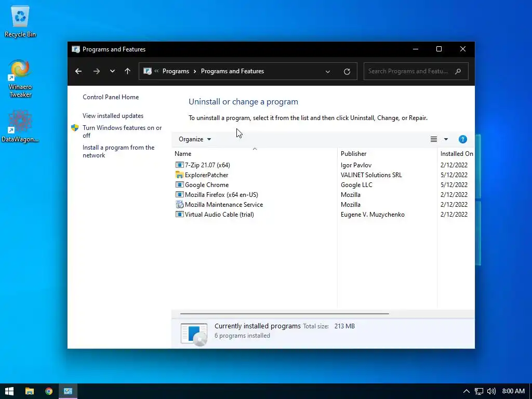Go up one level arrow

(x=128, y=71)
